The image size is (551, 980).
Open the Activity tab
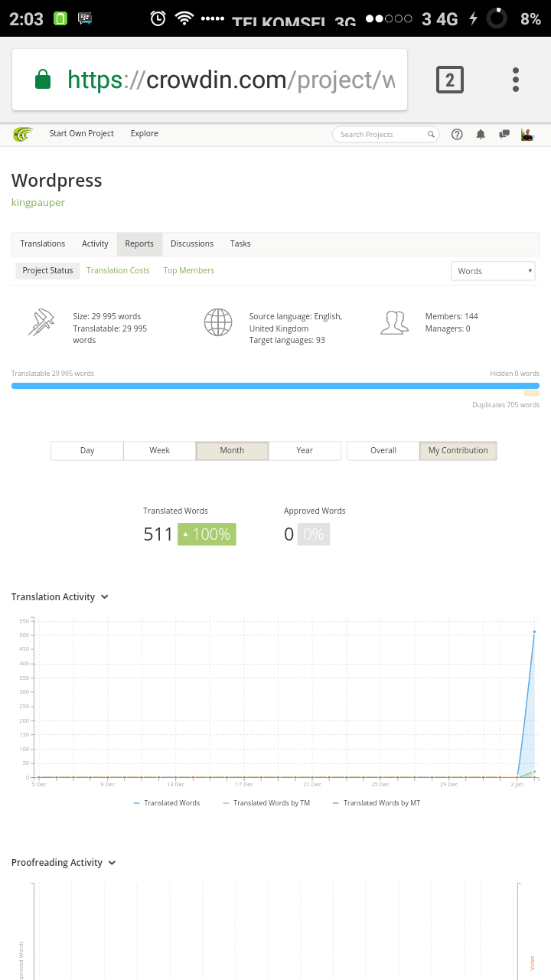95,243
